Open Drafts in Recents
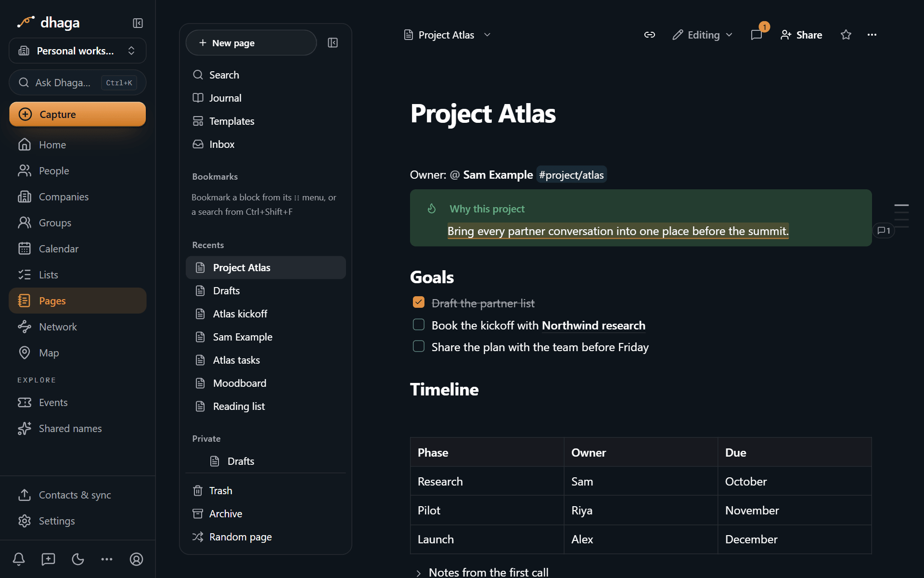 point(266,290)
